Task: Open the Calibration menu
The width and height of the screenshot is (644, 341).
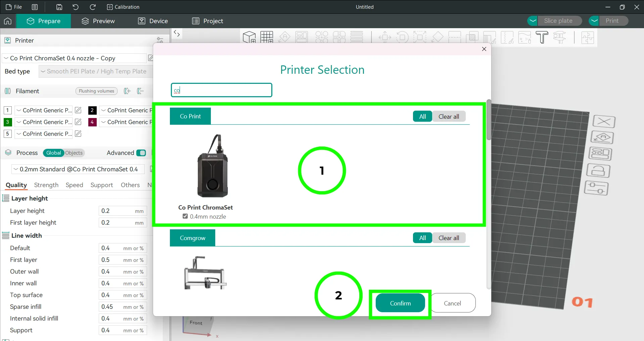Action: [123, 7]
